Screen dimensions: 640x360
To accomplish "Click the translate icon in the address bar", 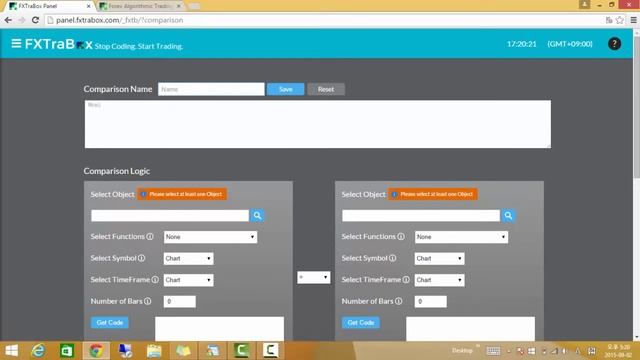I will [x=609, y=20].
